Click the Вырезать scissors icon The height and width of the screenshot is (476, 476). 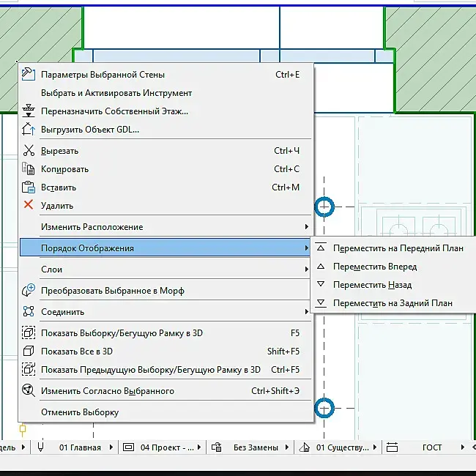29,151
